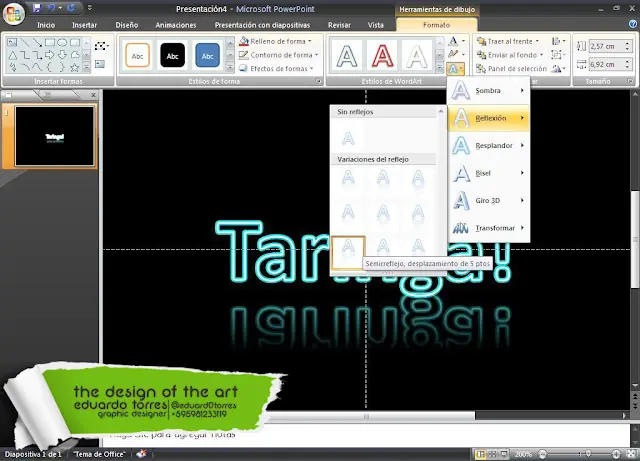Open the Align objects dropdown icon
This screenshot has width=640, height=461.
(558, 41)
